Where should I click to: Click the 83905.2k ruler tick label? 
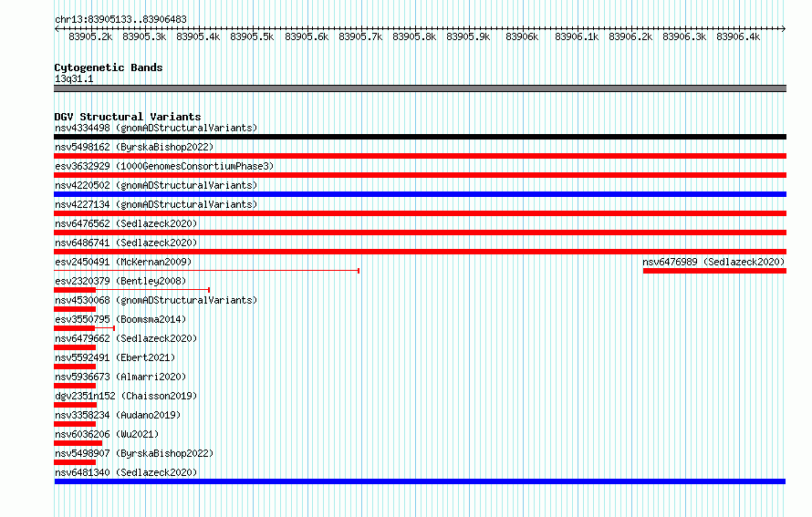point(90,37)
